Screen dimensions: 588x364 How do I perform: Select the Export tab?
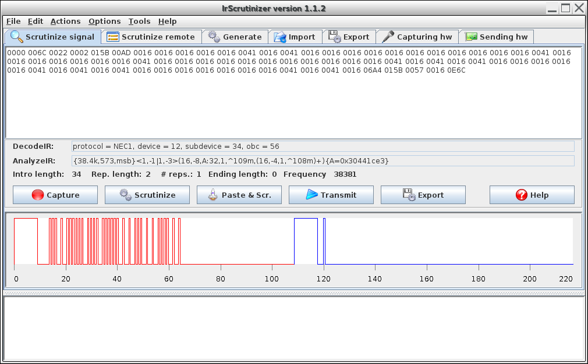[x=349, y=37]
